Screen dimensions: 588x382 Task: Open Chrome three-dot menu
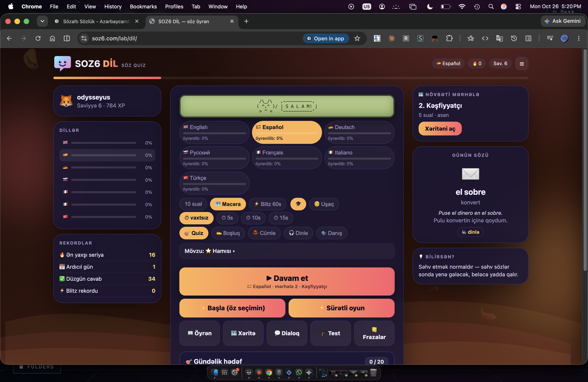579,38
